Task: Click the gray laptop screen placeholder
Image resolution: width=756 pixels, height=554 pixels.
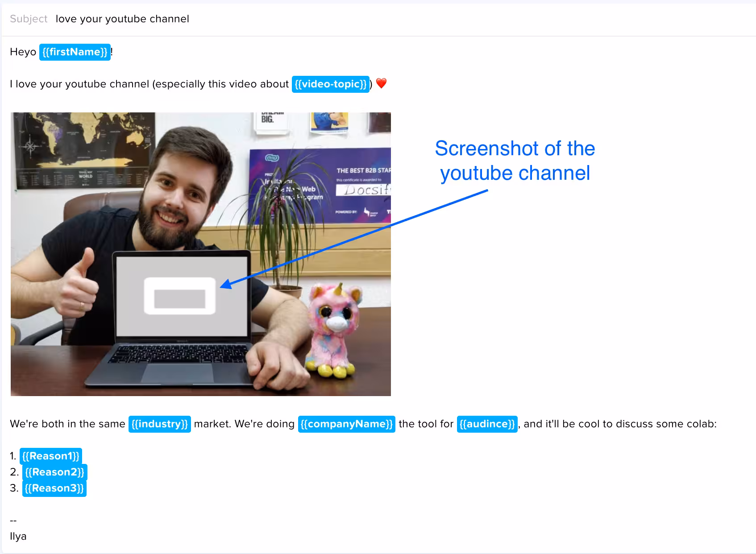Action: coord(181,296)
